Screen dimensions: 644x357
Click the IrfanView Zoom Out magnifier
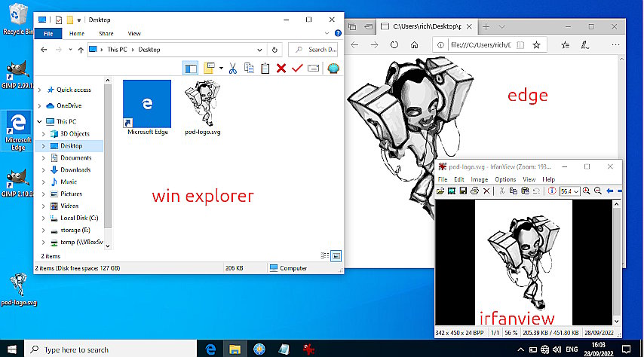pos(598,191)
